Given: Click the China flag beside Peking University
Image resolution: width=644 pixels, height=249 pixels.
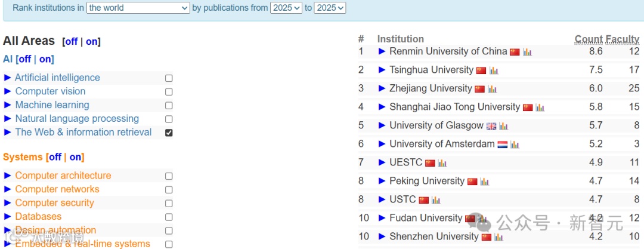Looking at the screenshot, I should [x=472, y=182].
